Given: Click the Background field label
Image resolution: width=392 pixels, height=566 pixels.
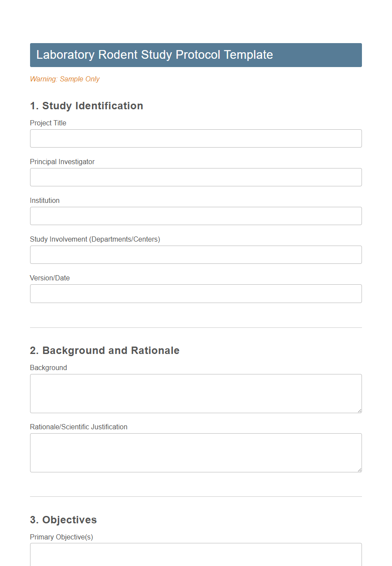Looking at the screenshot, I should tap(48, 367).
